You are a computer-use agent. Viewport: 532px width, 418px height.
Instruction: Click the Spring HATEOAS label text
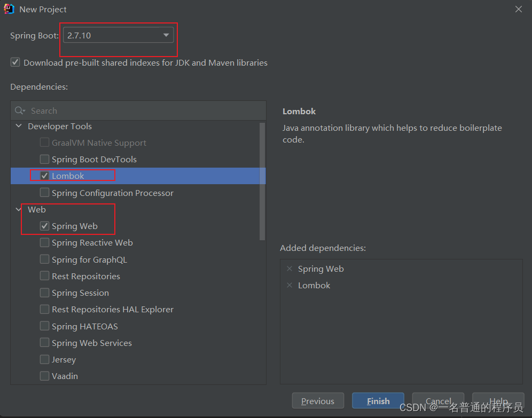pyautogui.click(x=85, y=327)
